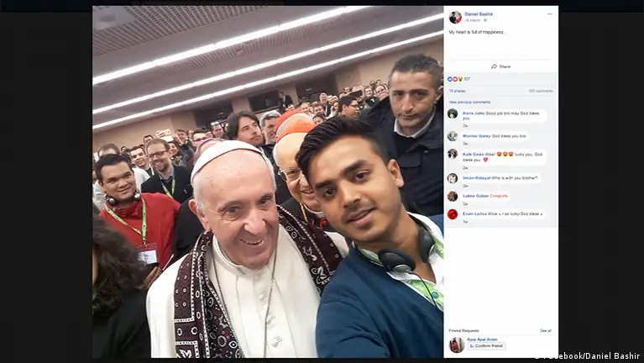Open Warrior Gorey's commenter avatar
644x363 pixels.
tap(453, 136)
